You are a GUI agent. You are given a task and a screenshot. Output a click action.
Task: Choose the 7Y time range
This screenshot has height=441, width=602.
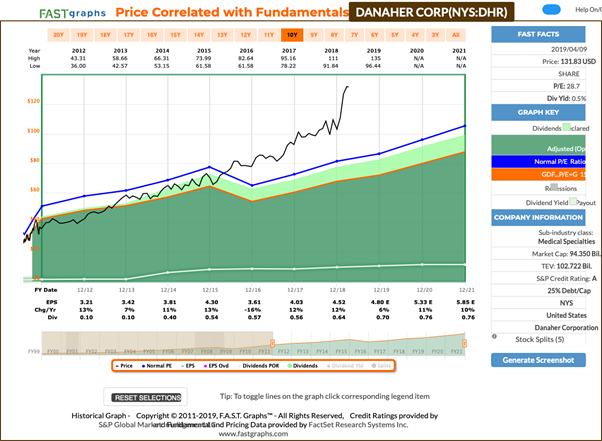[354, 35]
